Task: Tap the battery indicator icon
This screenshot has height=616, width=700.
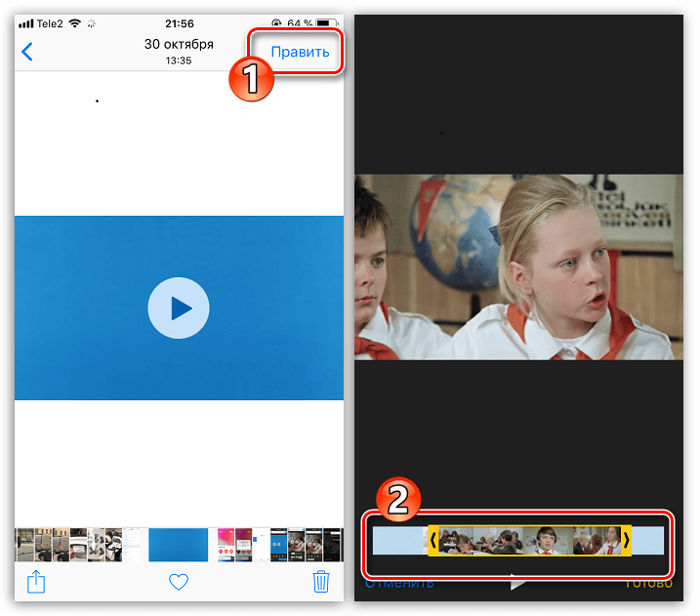Action: pos(327,22)
